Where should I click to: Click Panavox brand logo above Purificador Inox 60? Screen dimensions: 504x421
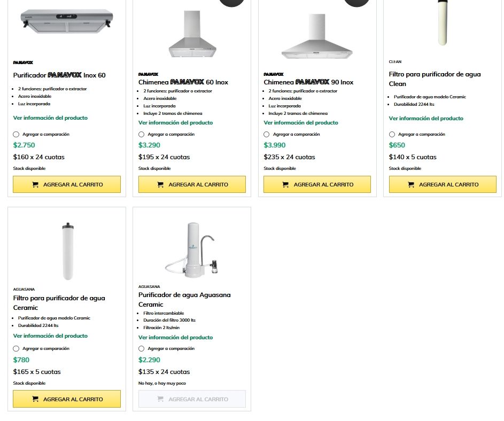[x=23, y=63]
